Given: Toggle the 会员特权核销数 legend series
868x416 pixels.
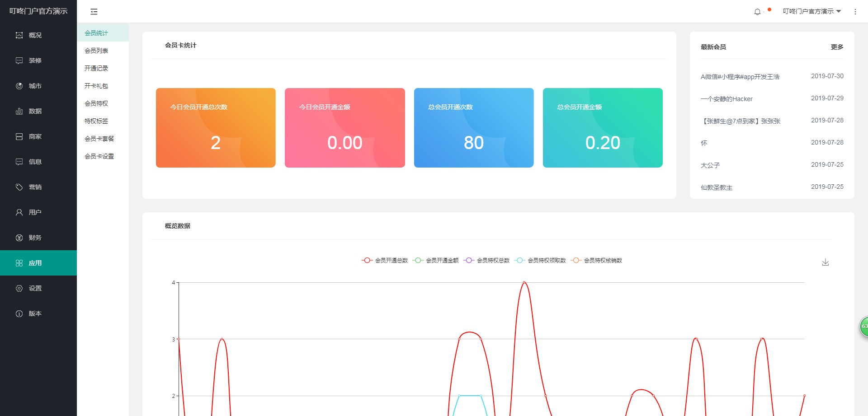Looking at the screenshot, I should coord(596,260).
